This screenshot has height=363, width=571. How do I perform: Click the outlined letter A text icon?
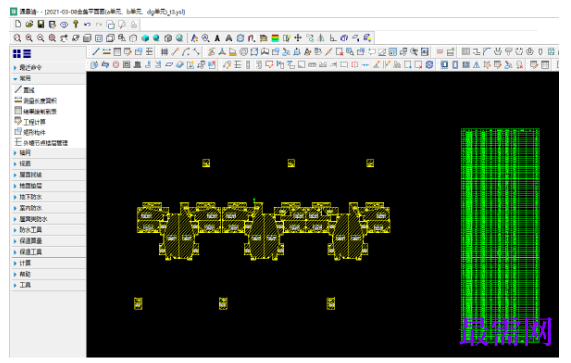click(229, 38)
